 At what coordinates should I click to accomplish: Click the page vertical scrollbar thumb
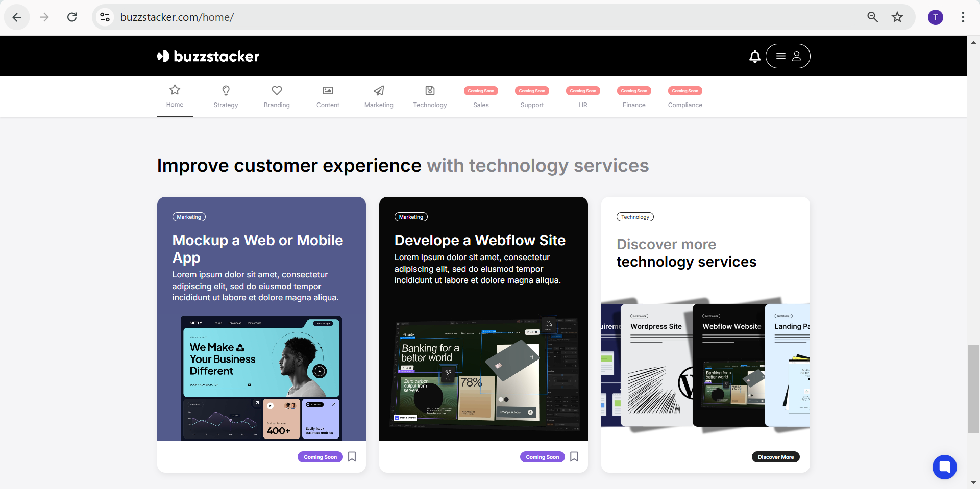pos(973,389)
